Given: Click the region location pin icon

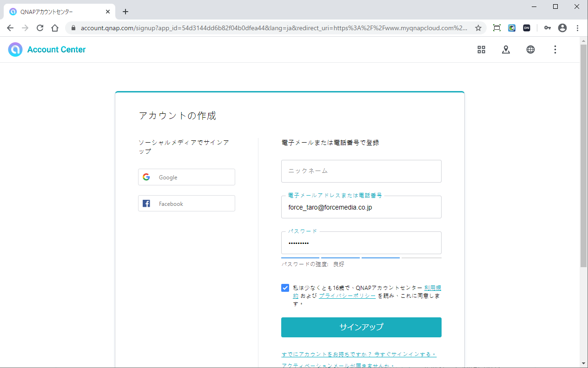Looking at the screenshot, I should click(x=506, y=50).
